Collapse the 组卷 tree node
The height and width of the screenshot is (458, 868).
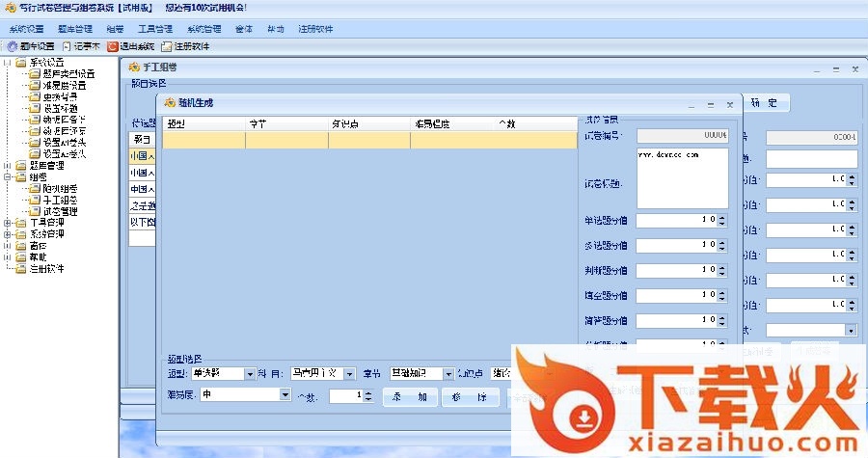[8, 177]
